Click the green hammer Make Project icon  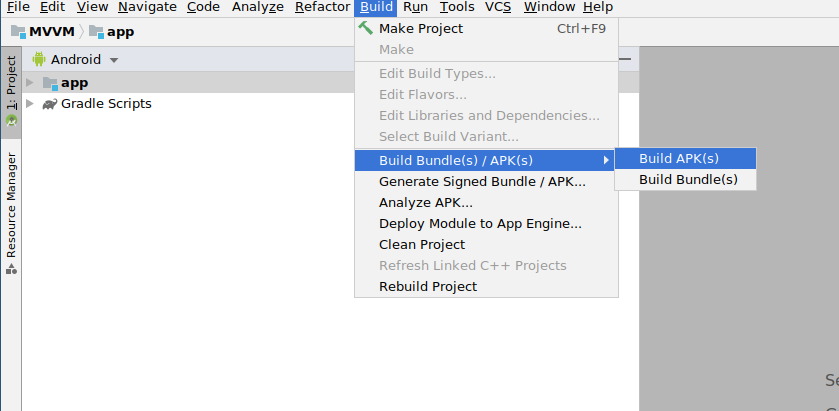tap(365, 28)
